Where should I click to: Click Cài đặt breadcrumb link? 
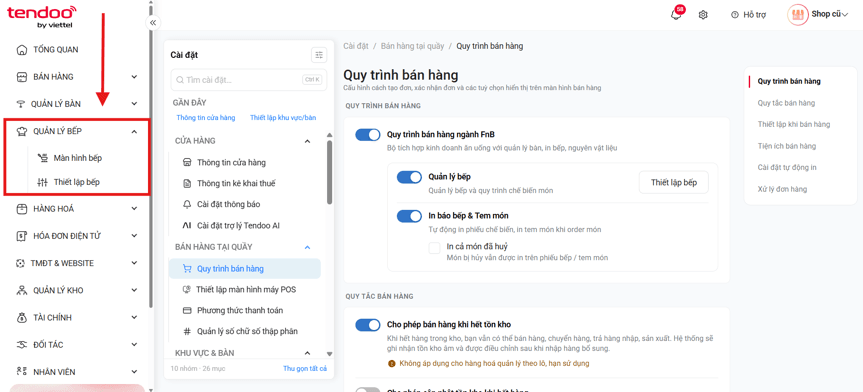pyautogui.click(x=356, y=46)
